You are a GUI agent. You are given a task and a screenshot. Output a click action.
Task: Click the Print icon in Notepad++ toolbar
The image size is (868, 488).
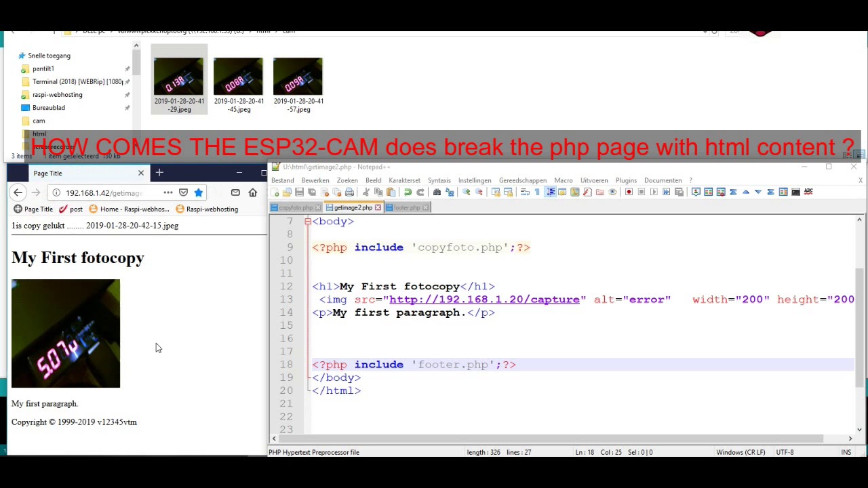pos(349,192)
